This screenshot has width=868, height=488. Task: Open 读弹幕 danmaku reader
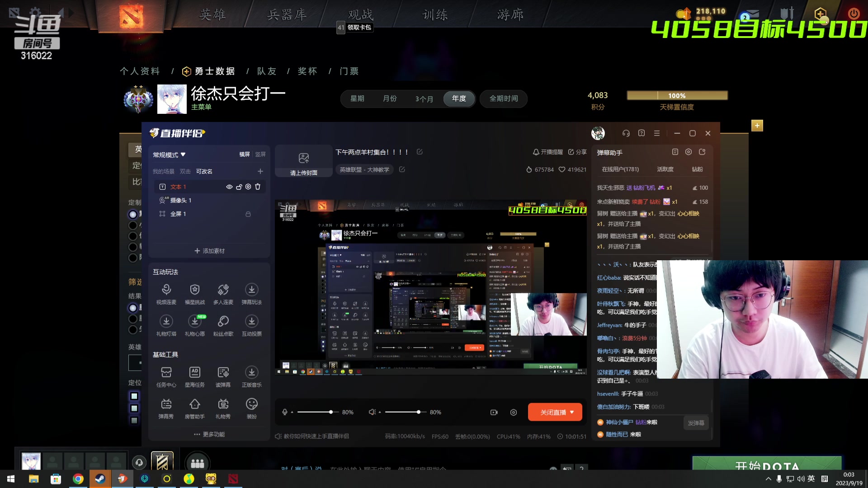coord(223,376)
